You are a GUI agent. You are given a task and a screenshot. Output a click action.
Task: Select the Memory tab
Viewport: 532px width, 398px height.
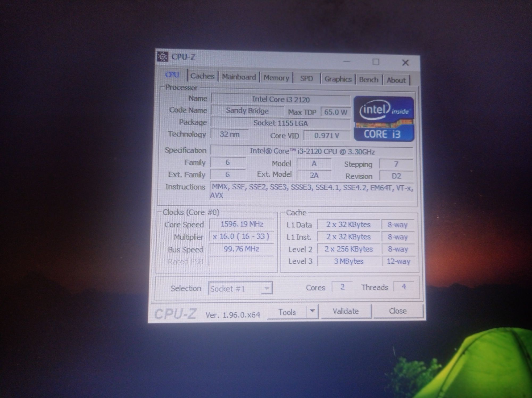click(276, 78)
